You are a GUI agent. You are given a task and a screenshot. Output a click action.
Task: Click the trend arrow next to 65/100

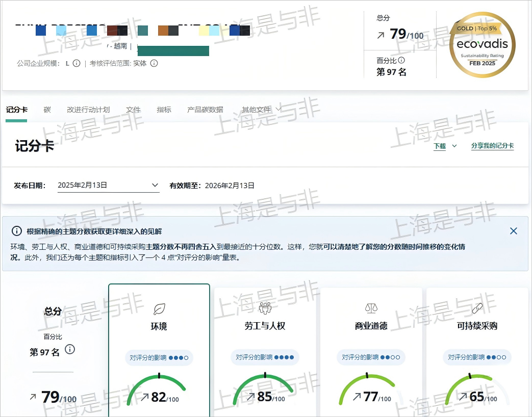click(463, 397)
